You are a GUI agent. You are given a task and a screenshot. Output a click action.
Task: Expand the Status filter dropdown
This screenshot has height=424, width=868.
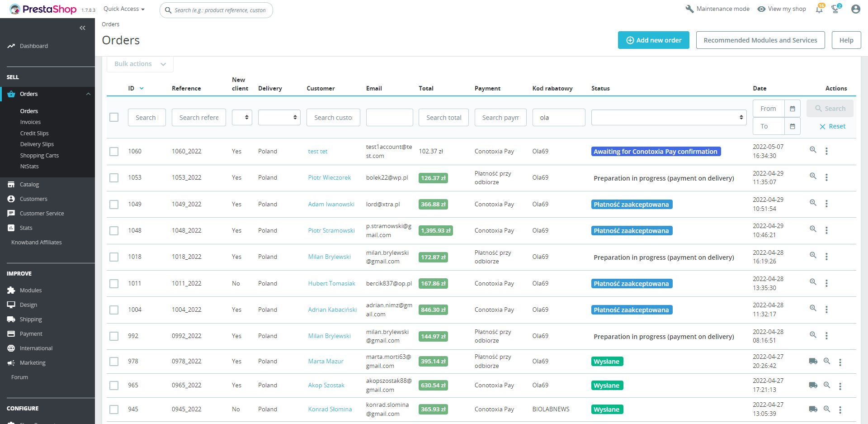[668, 118]
